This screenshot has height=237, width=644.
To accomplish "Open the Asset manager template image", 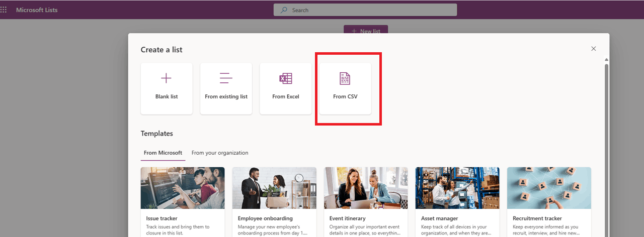I will click(457, 188).
